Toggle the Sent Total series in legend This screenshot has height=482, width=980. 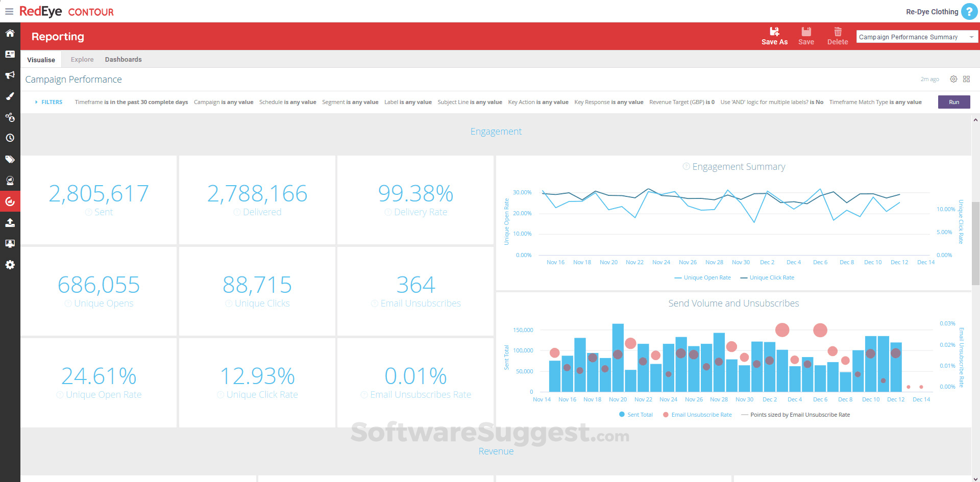pyautogui.click(x=636, y=414)
